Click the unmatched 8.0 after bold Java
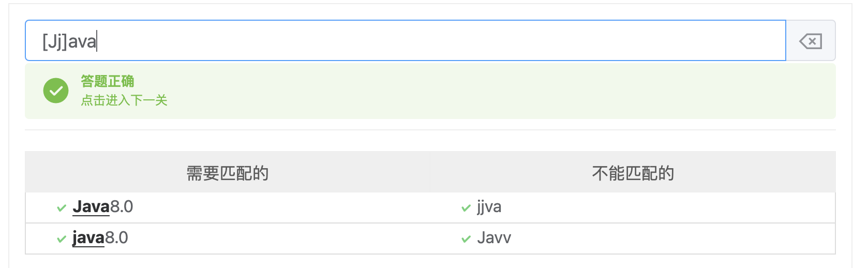The height and width of the screenshot is (268, 868). [x=122, y=207]
